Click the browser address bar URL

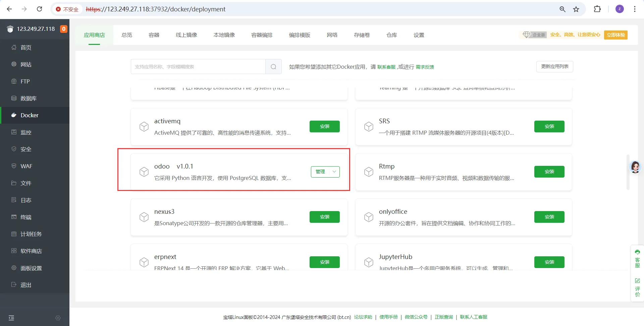pos(156,9)
